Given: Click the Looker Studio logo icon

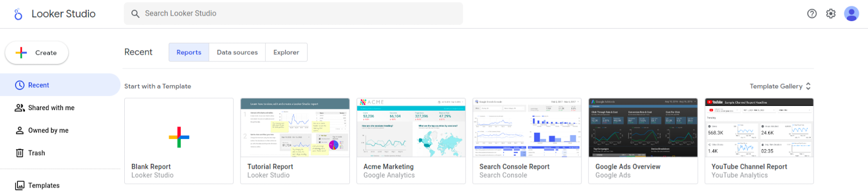Looking at the screenshot, I should (x=18, y=14).
